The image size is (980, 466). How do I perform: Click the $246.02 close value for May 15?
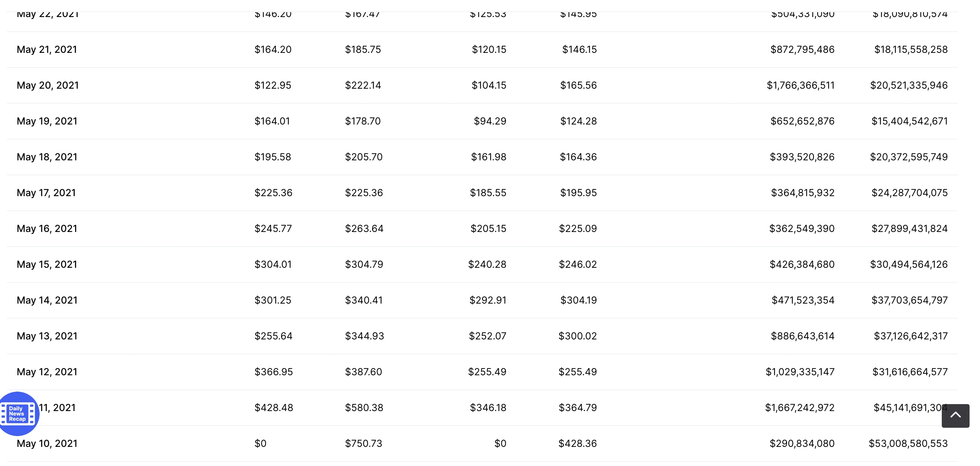pyautogui.click(x=578, y=264)
